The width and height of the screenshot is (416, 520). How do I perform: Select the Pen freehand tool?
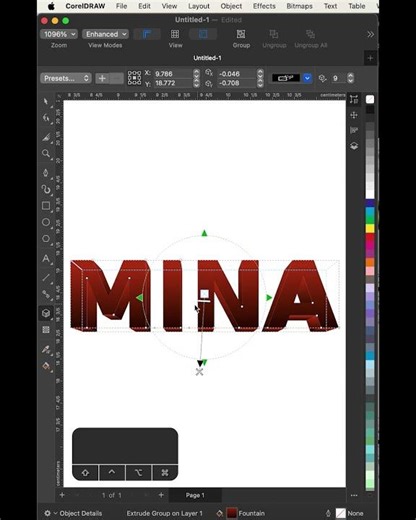click(46, 173)
